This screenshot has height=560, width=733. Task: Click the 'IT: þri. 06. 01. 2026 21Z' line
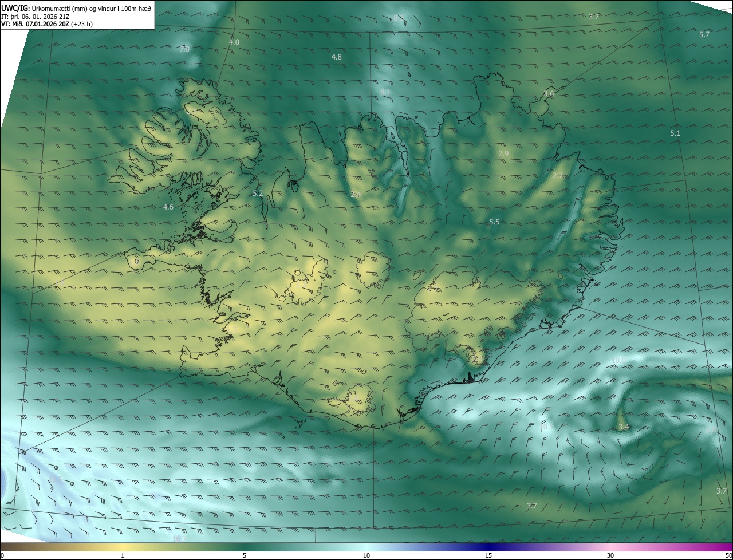coord(35,16)
